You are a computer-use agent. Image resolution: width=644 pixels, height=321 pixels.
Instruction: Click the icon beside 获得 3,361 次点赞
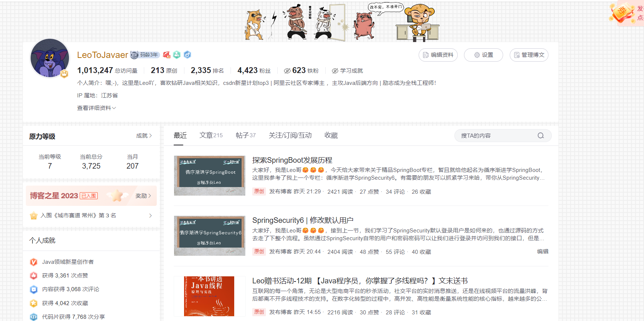[x=34, y=276]
